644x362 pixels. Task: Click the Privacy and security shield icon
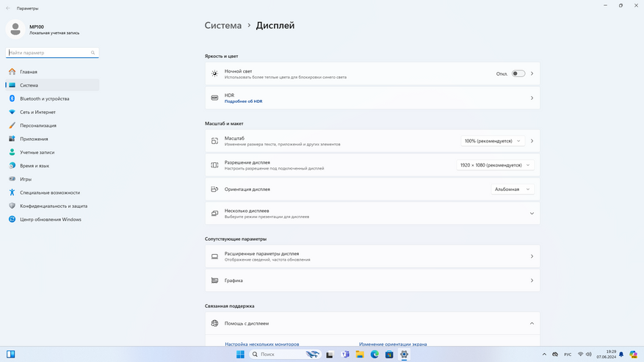[12, 206]
